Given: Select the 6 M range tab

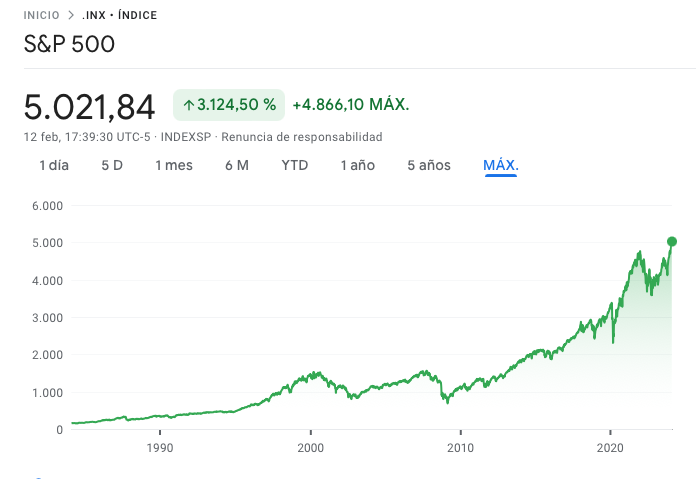Looking at the screenshot, I should coord(237,165).
